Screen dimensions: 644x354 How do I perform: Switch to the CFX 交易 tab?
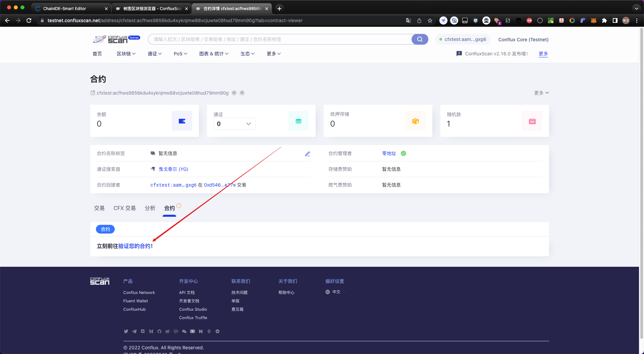(124, 208)
